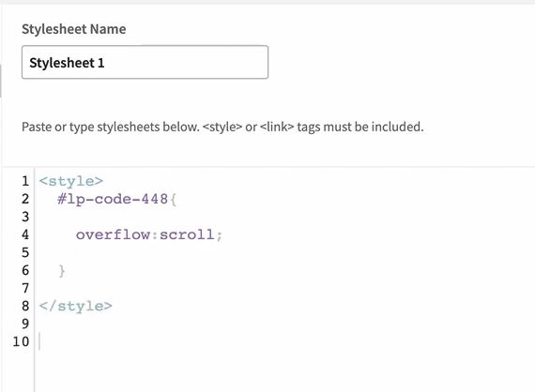
Task: Click line number 3 in the gutter
Action: (x=25, y=217)
